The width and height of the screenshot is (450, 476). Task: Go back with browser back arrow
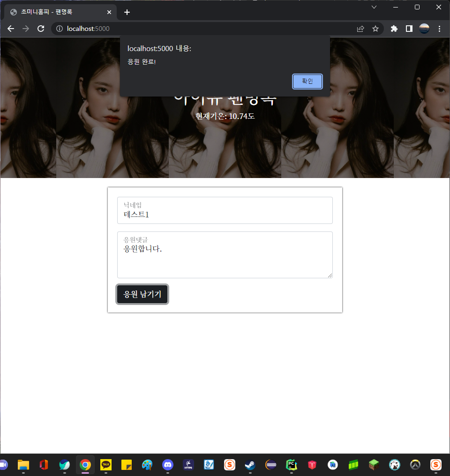click(x=11, y=29)
